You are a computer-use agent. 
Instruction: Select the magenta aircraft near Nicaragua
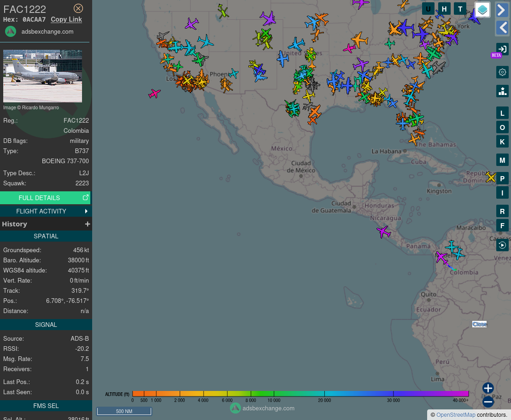(383, 232)
